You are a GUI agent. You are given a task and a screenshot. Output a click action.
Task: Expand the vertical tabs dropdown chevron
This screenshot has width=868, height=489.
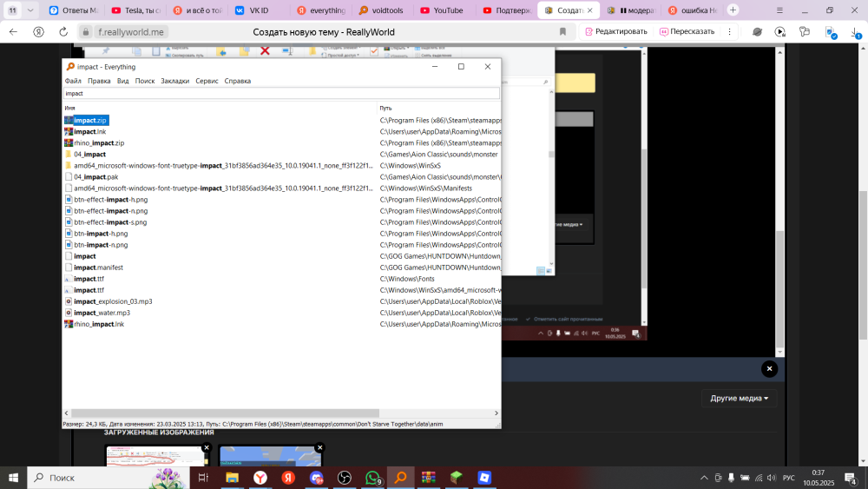tap(30, 10)
